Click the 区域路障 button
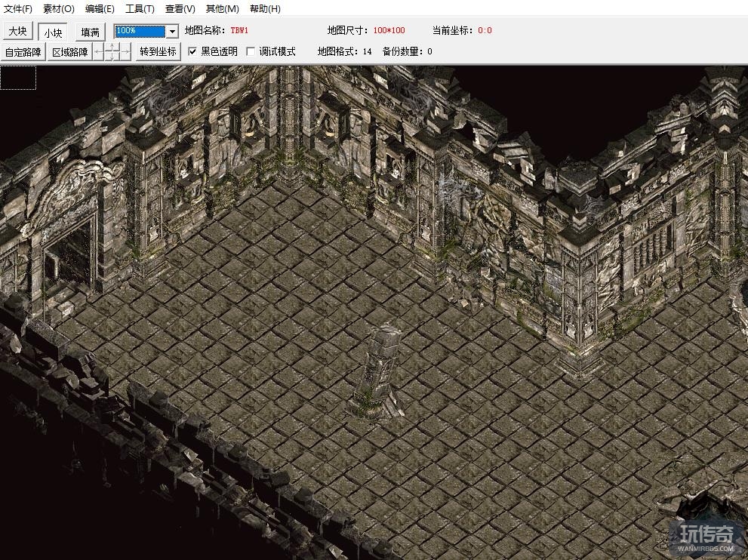Screen dimensions: 748x560 pyautogui.click(x=70, y=51)
